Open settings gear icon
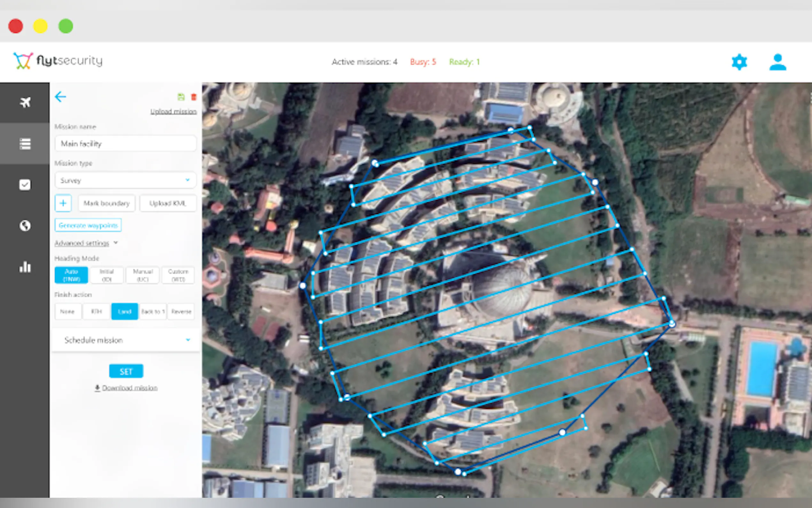The image size is (812, 508). [739, 62]
